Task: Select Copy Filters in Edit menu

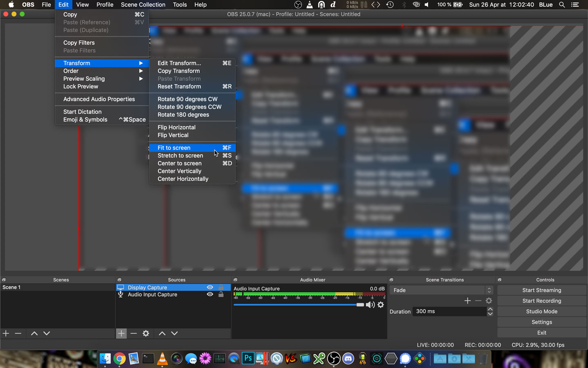Action: [x=102, y=43]
